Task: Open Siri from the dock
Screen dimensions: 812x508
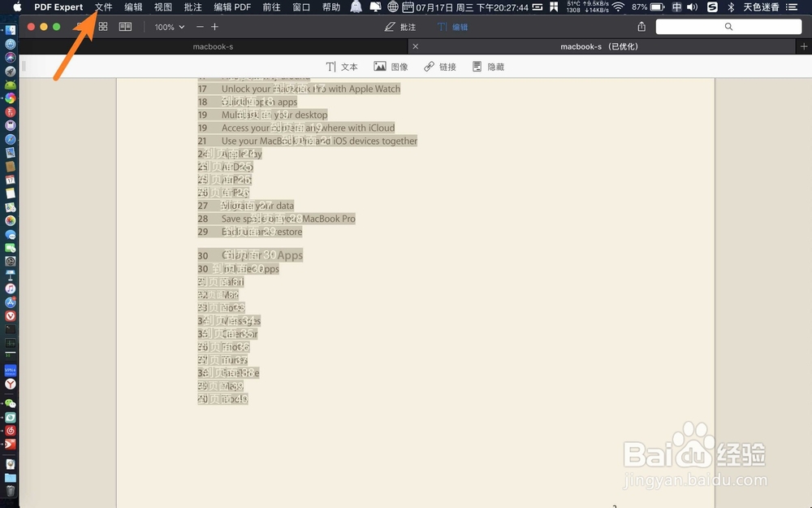Action: click(11, 58)
